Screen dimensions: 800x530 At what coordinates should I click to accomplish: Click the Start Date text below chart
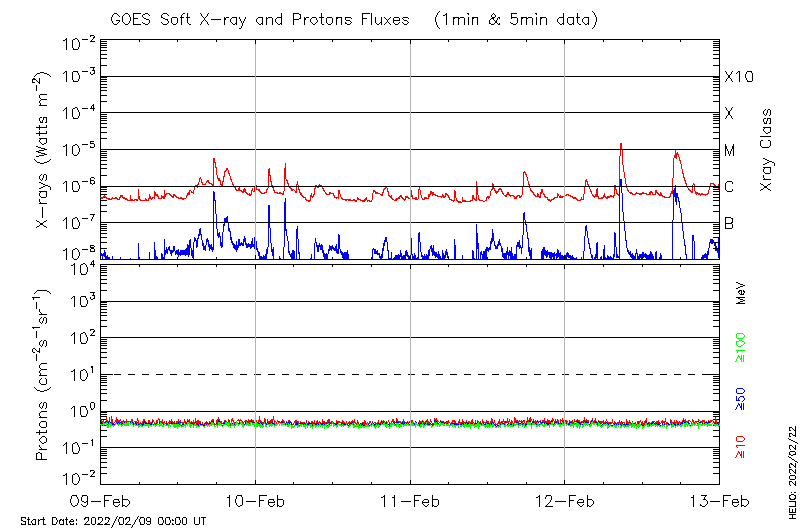[x=113, y=521]
